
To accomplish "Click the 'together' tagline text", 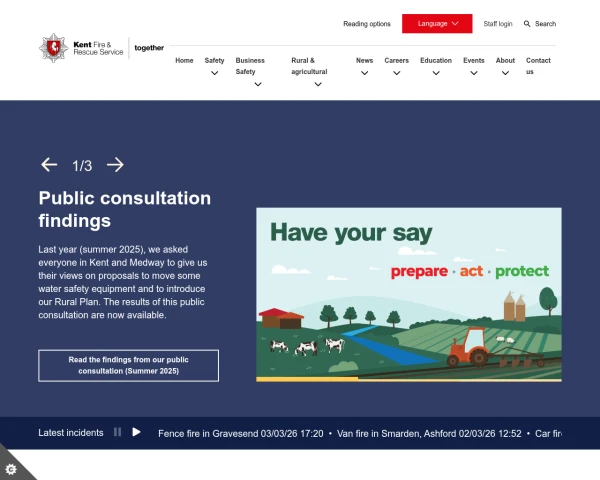I will [149, 48].
